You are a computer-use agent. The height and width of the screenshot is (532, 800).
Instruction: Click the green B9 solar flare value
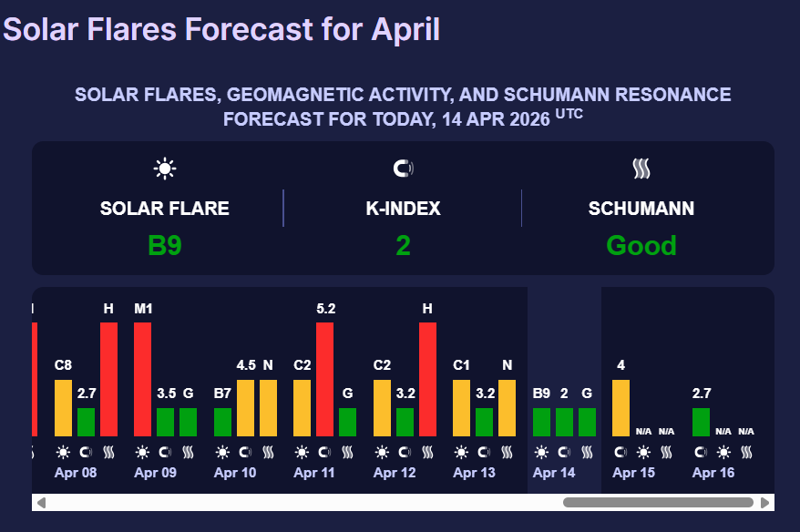click(x=165, y=245)
